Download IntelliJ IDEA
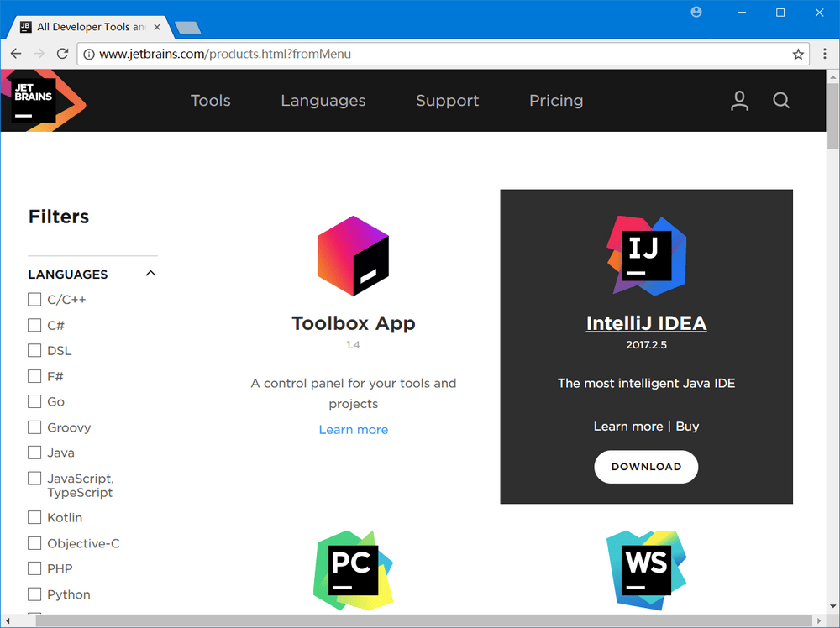The height and width of the screenshot is (628, 840). click(x=646, y=467)
